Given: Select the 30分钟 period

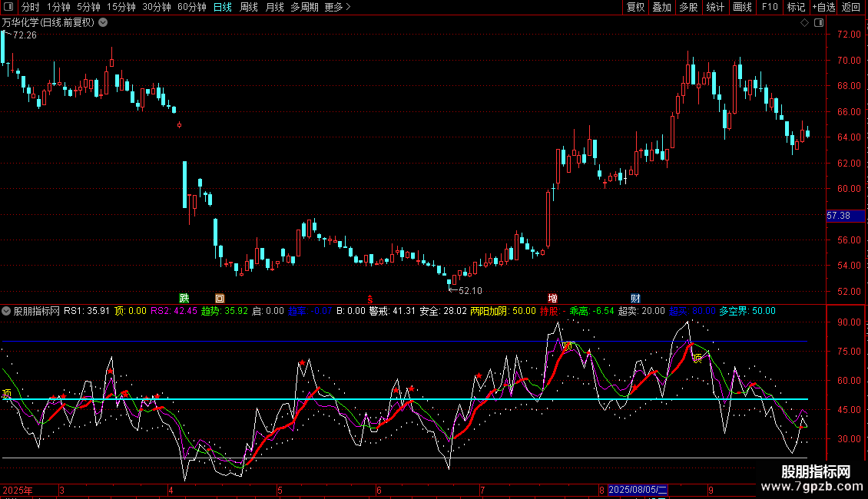Looking at the screenshot, I should point(157,7).
